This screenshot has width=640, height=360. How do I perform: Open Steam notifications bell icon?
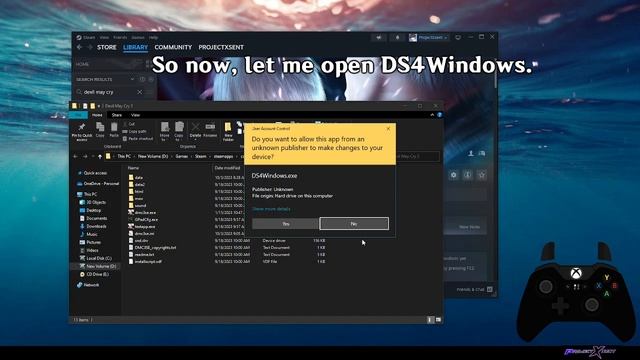397,38
